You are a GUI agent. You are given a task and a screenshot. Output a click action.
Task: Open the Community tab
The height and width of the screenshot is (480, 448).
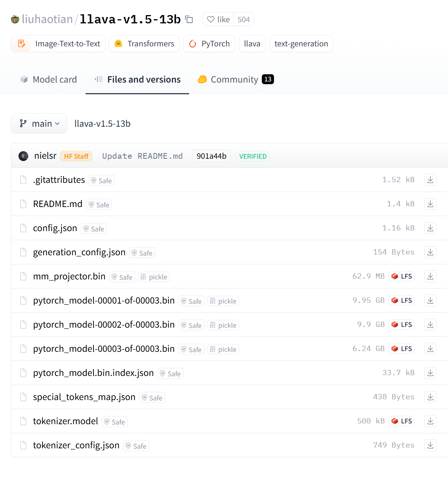(x=234, y=79)
